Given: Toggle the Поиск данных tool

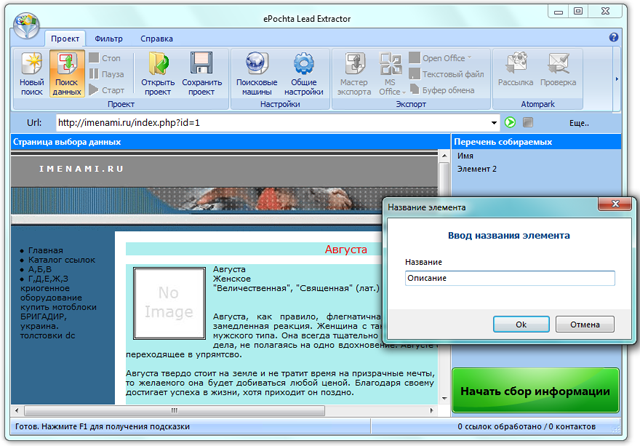Looking at the screenshot, I should click(67, 74).
